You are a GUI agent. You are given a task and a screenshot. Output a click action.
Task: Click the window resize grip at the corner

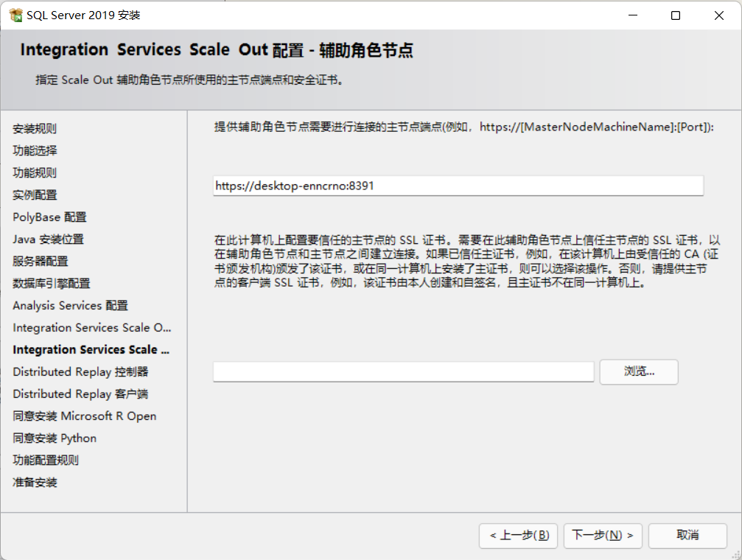point(736,554)
